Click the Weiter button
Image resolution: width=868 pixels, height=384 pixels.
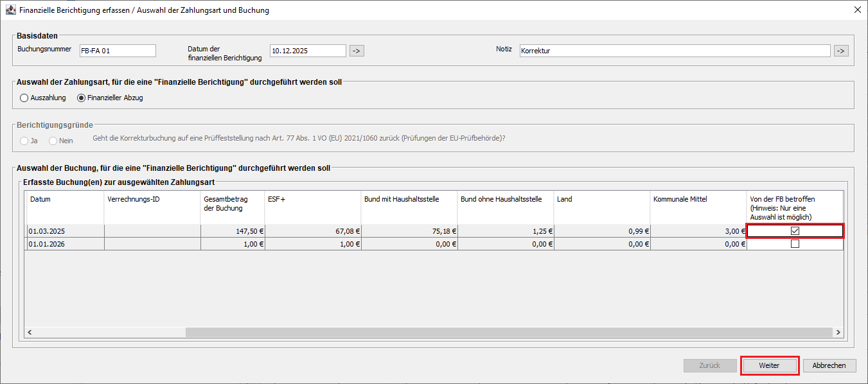point(769,365)
